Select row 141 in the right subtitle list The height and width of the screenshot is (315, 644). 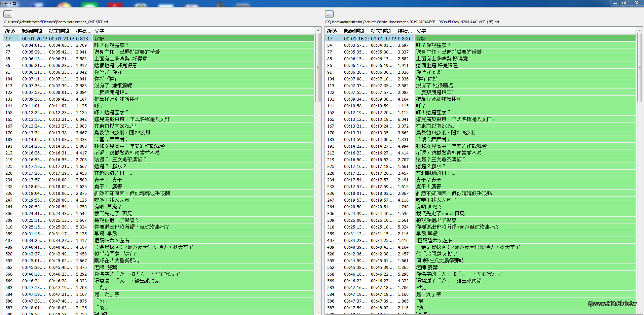[x=481, y=106]
